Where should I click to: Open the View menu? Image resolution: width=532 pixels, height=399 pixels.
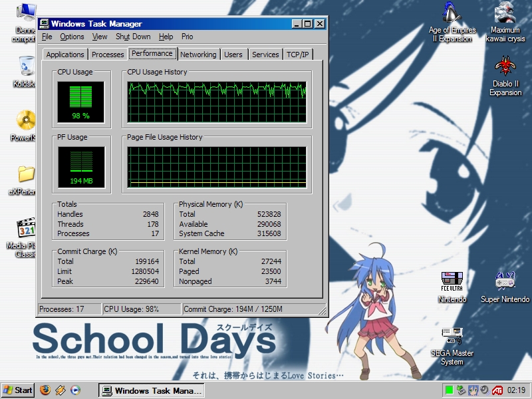[x=100, y=37]
